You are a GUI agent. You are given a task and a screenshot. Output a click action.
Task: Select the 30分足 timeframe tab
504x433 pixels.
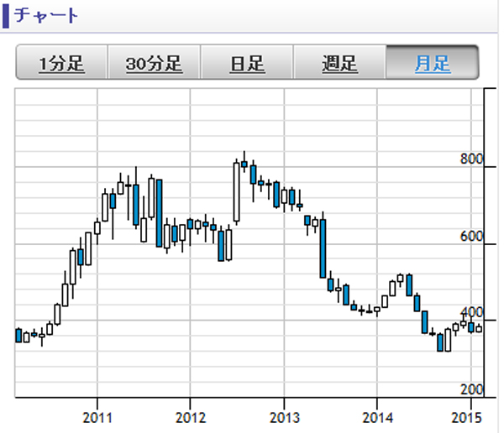tap(154, 64)
